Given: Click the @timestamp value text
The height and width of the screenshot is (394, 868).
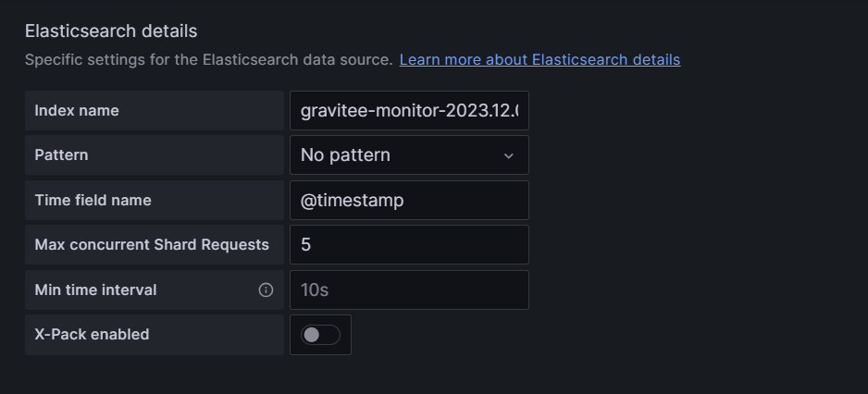Looking at the screenshot, I should [x=353, y=200].
